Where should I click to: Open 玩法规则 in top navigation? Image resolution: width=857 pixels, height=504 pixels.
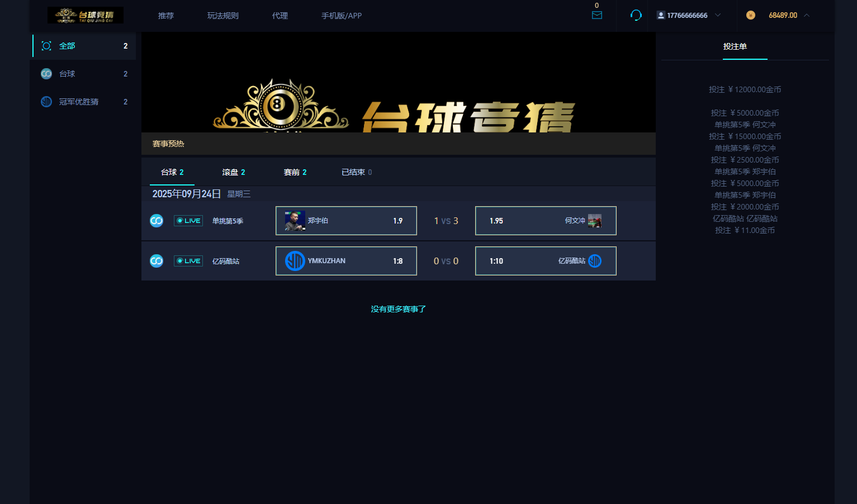(x=222, y=16)
